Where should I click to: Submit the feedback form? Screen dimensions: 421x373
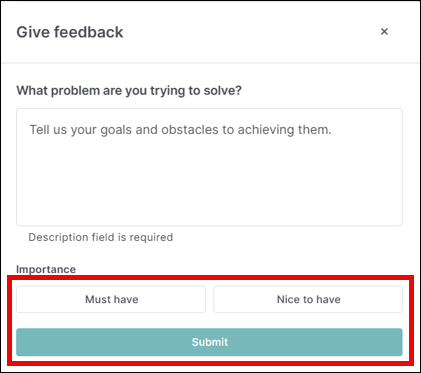(x=209, y=342)
